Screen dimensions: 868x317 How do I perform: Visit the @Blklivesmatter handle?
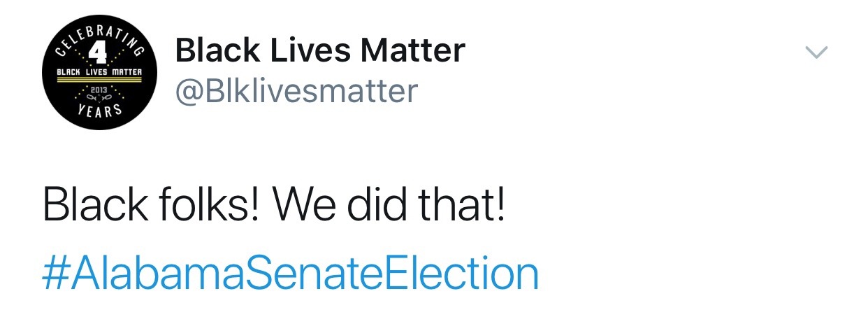coord(296,92)
